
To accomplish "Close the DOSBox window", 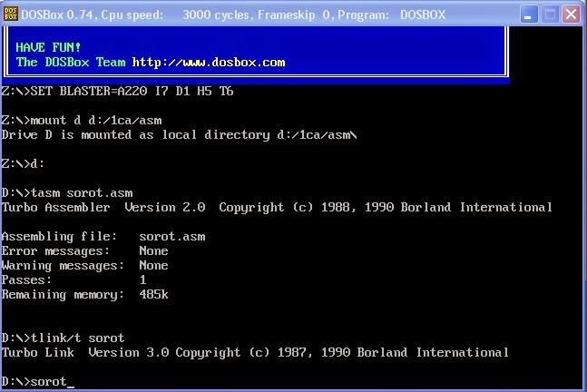I will click(x=572, y=15).
